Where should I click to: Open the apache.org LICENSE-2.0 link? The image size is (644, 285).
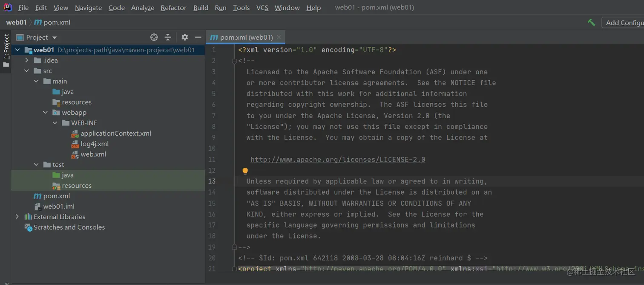coord(338,160)
